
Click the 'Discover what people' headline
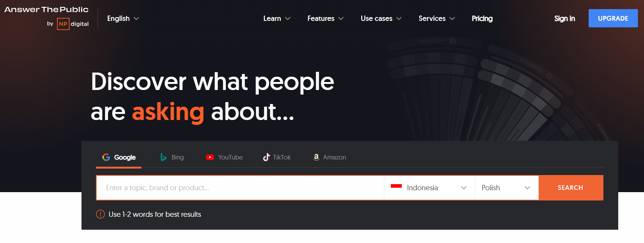[213, 82]
